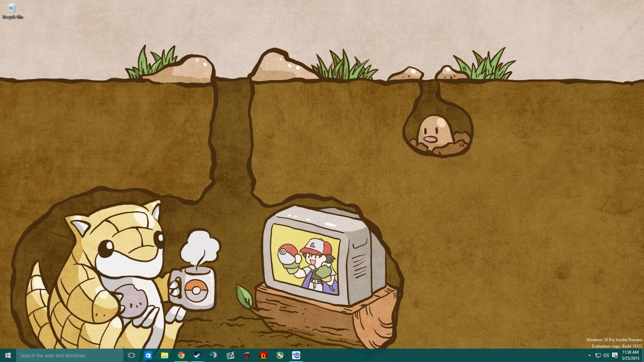Screen dimensions: 644x362
Task: Click the 'Search the web and Windows' box
Action: (70, 355)
